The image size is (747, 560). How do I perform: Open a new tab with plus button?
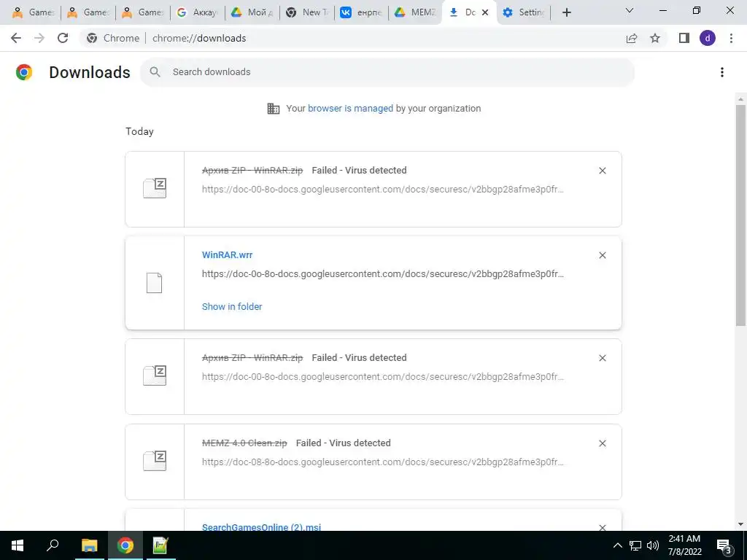tap(566, 12)
